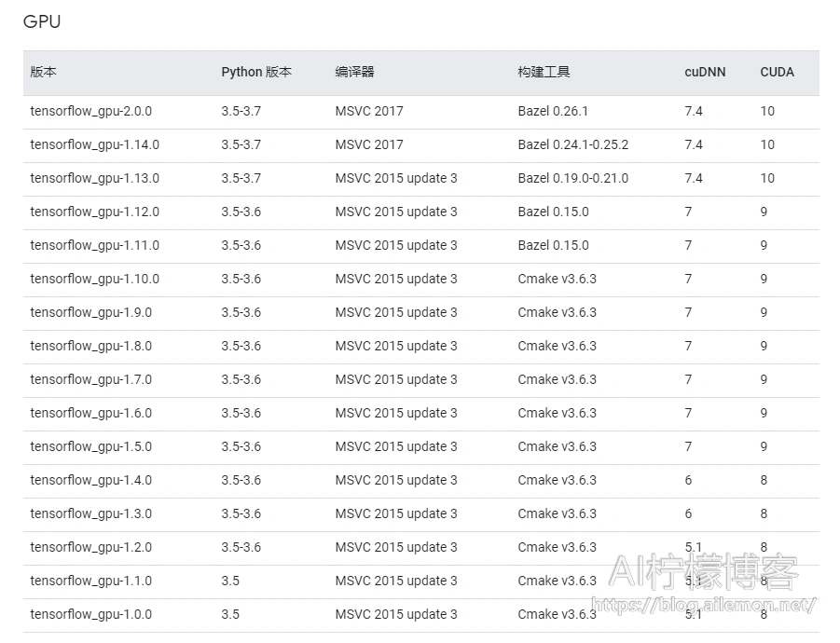The height and width of the screenshot is (643, 840).
Task: Click Cmake v3.6.3 in the 1.5.0 row
Action: pyautogui.click(x=558, y=446)
